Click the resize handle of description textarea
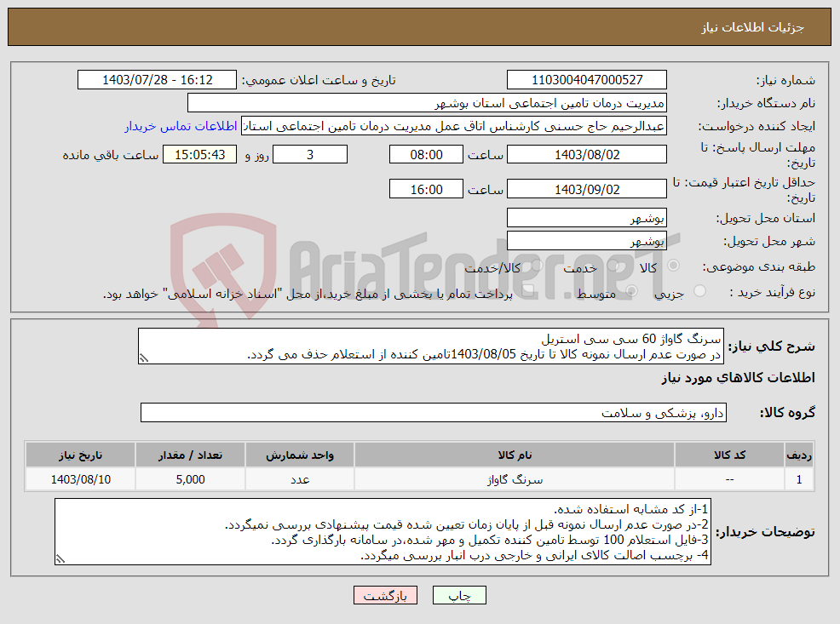This screenshot has height=624, width=840. (144, 358)
